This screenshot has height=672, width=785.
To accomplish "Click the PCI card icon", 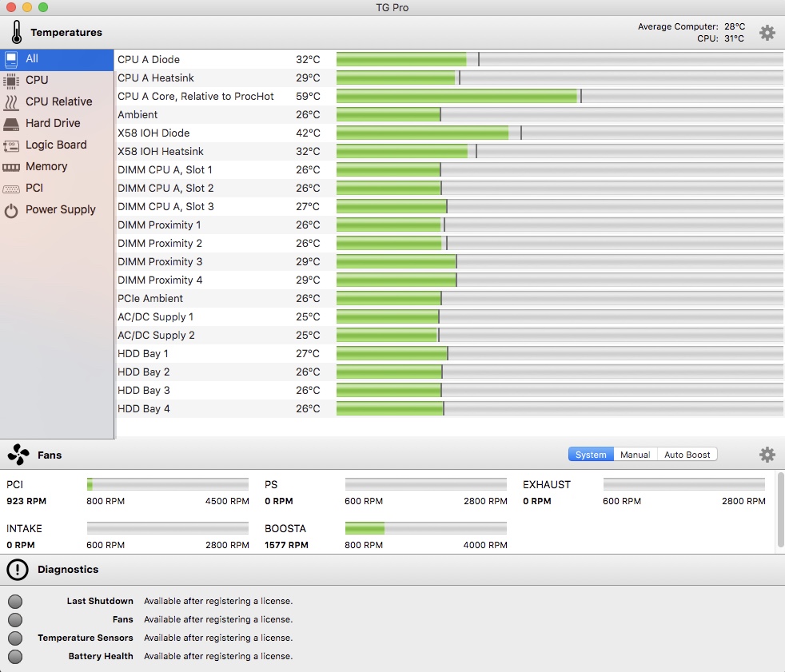I will pos(11,189).
